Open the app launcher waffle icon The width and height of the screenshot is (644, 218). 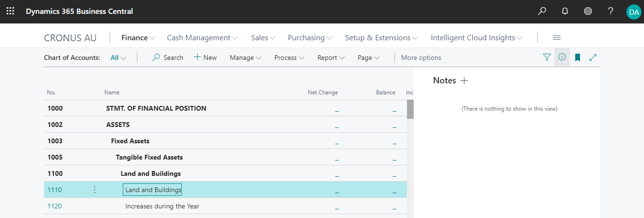point(10,11)
